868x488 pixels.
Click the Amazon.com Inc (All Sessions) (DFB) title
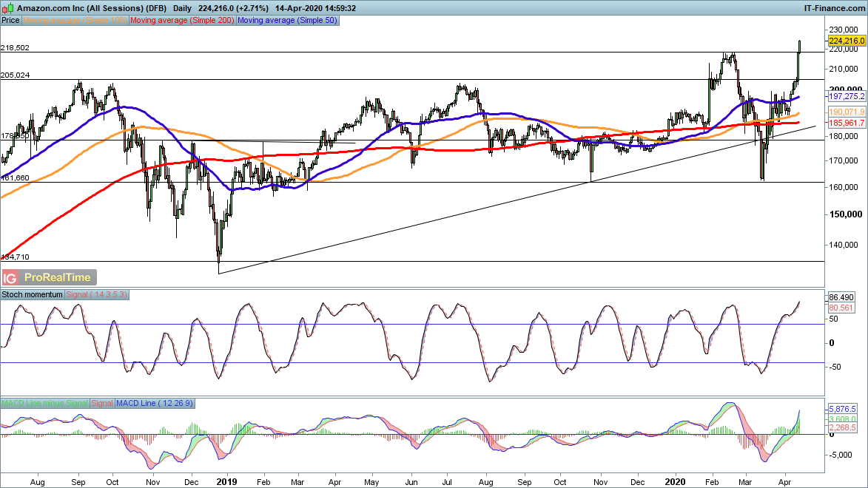(91, 8)
